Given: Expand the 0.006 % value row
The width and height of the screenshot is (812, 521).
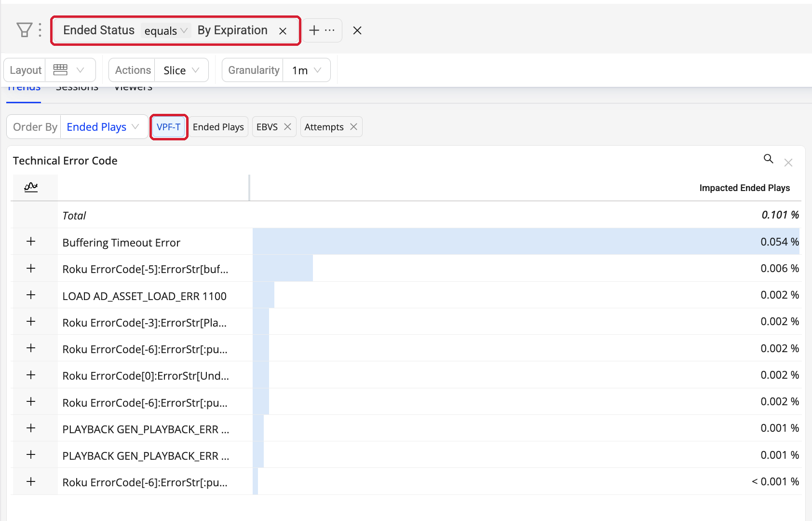Looking at the screenshot, I should (31, 268).
